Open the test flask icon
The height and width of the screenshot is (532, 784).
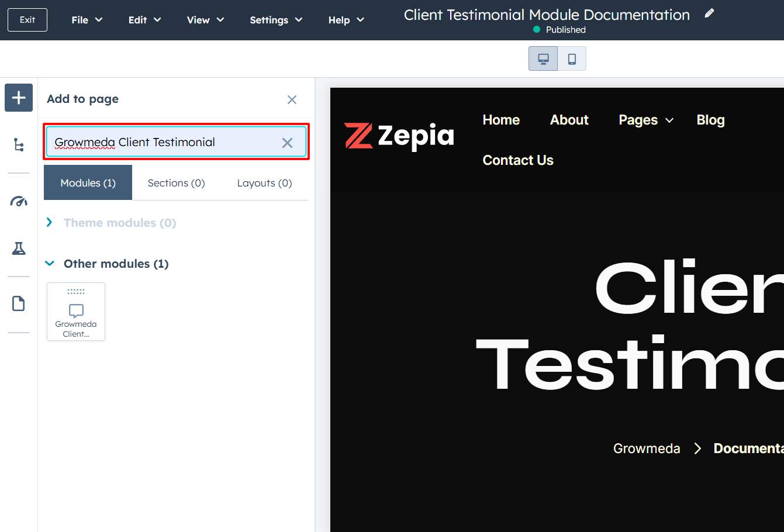point(19,248)
